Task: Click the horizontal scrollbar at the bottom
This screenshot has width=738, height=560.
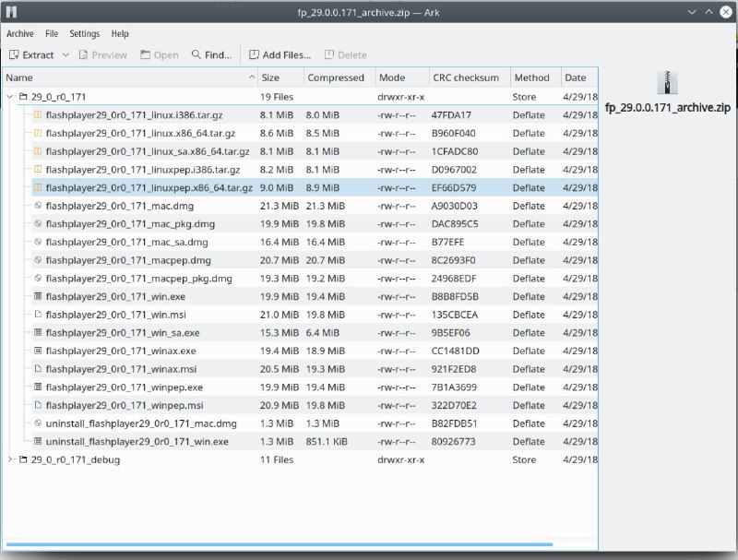Action: click(x=277, y=544)
